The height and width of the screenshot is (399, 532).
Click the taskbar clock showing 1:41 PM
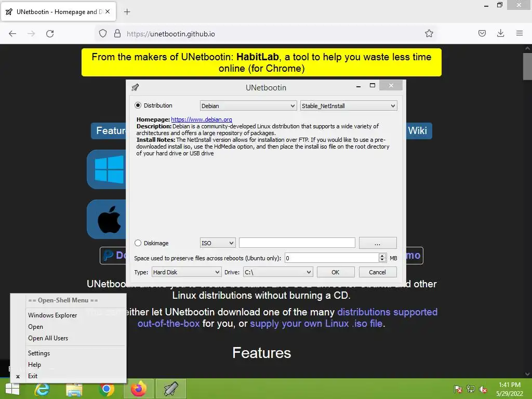click(510, 389)
